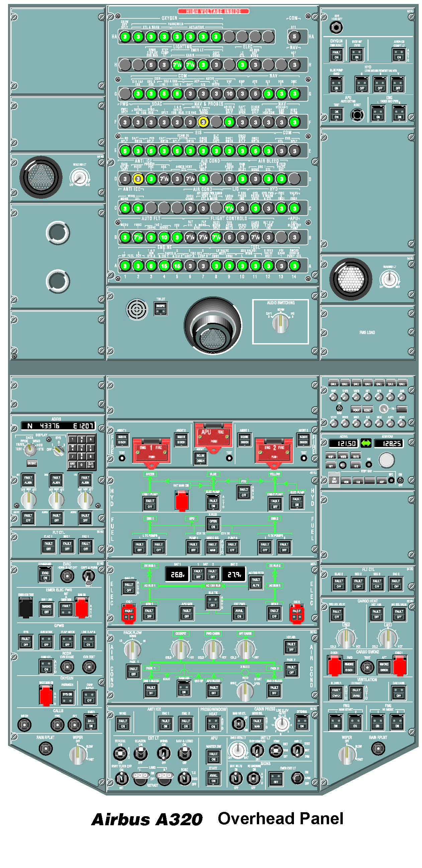
Task: Toggle the BAT 1 pushbutton
Action: (x=198, y=574)
